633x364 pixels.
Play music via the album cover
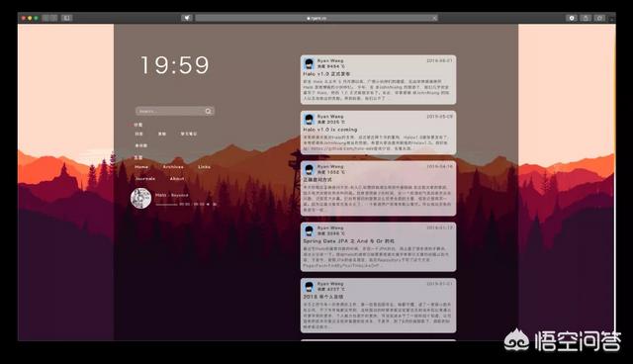tap(140, 198)
